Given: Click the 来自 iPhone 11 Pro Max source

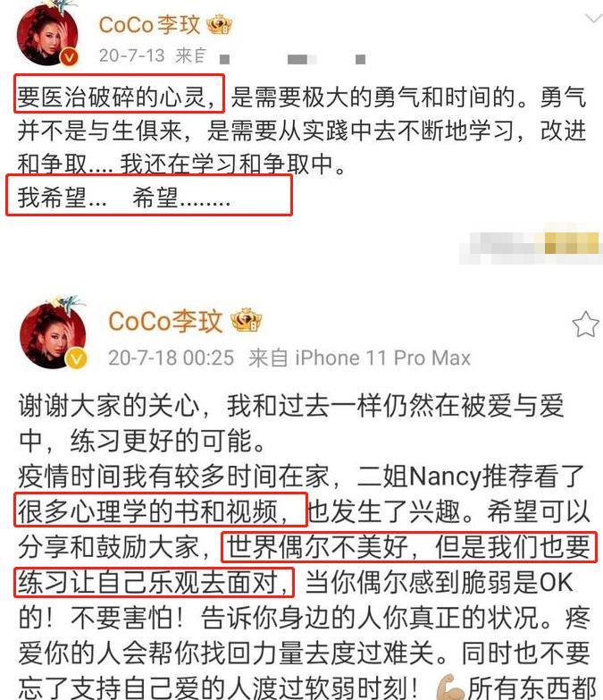Looking at the screenshot, I should click(x=359, y=358).
